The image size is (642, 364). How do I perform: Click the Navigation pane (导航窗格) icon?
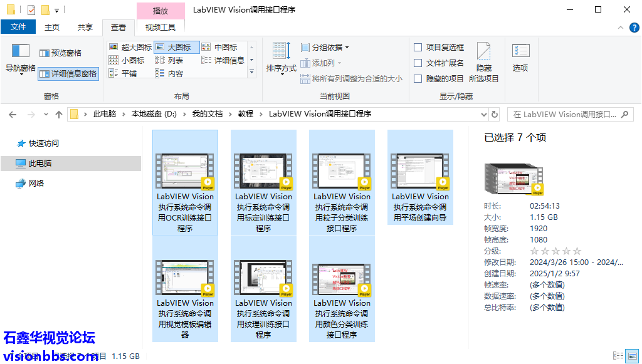pos(21,51)
